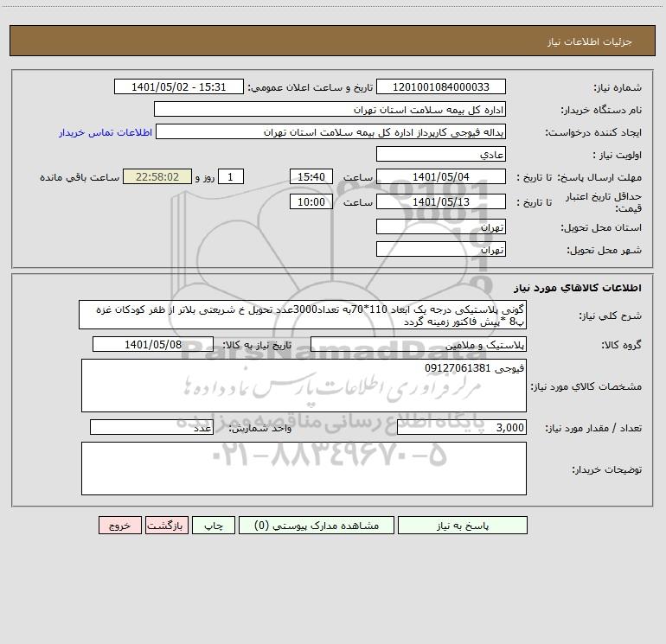Click the delivery province field
Screen dimensions: 666x644
[441, 226]
